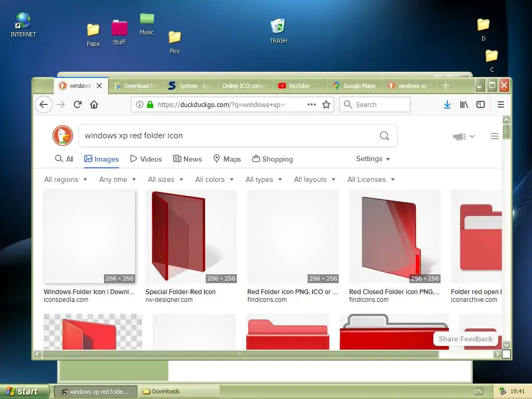The height and width of the screenshot is (399, 532).
Task: Select the Pics desktop folder
Action: click(175, 42)
